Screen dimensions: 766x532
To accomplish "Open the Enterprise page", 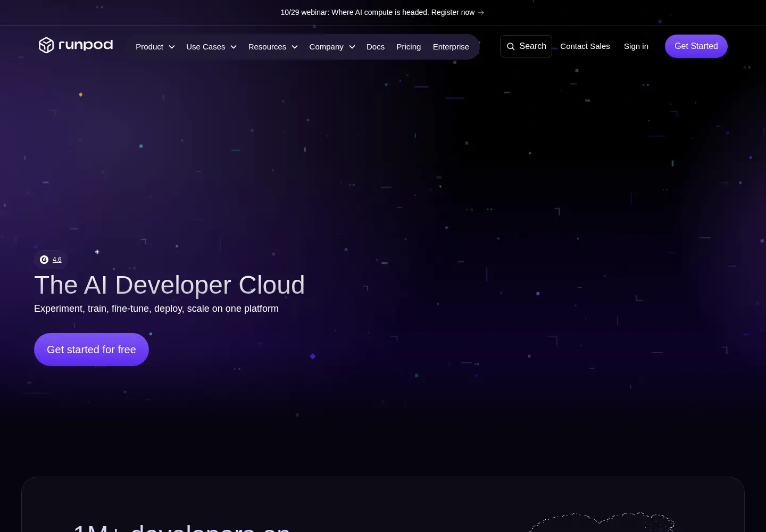I will pos(451,47).
